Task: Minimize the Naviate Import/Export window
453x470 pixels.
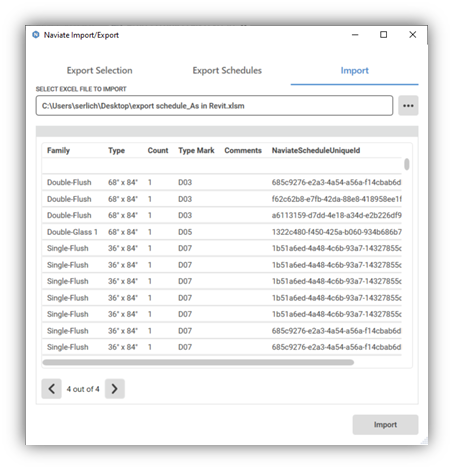Action: 355,35
